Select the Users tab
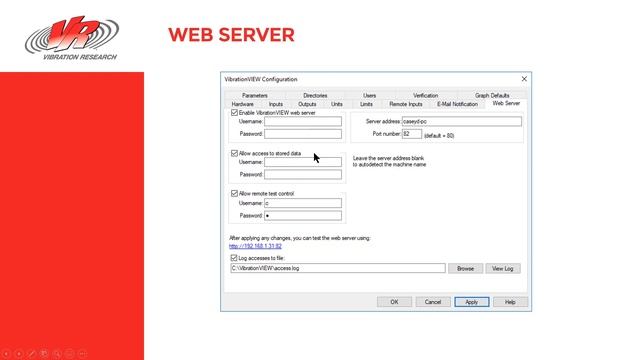Image resolution: width=640 pixels, height=360 pixels. click(x=369, y=96)
